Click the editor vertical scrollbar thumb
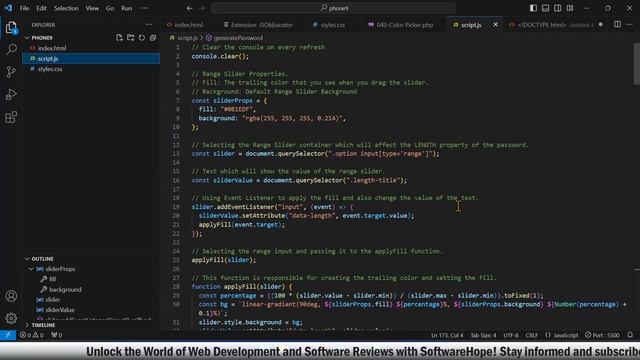The height and width of the screenshot is (360, 640). (636, 64)
